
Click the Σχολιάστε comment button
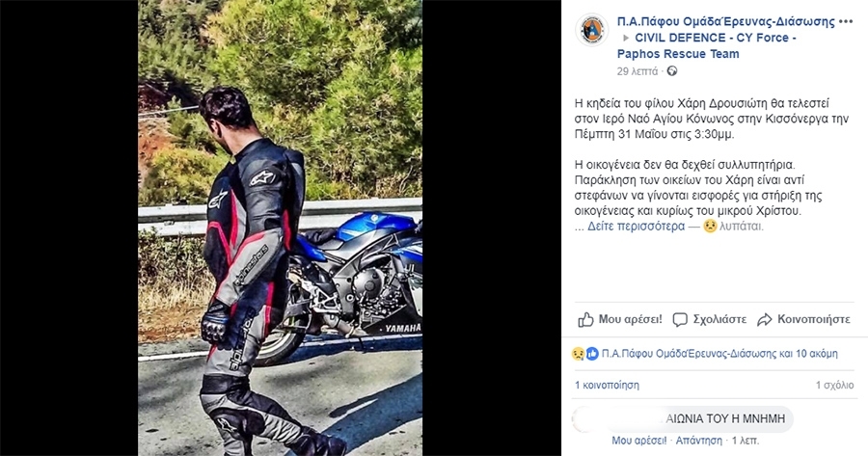tap(709, 319)
